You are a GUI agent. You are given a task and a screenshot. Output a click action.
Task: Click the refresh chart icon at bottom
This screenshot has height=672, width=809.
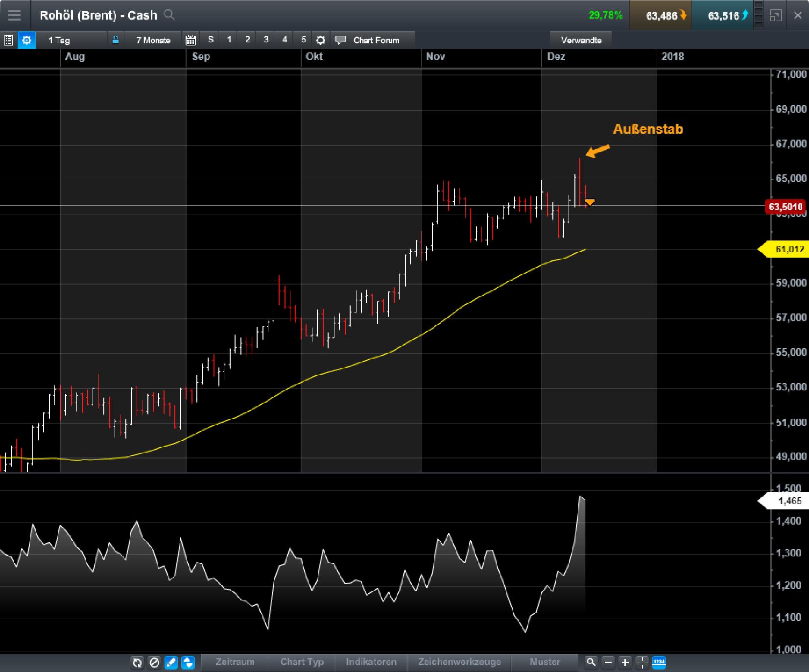pyautogui.click(x=138, y=662)
